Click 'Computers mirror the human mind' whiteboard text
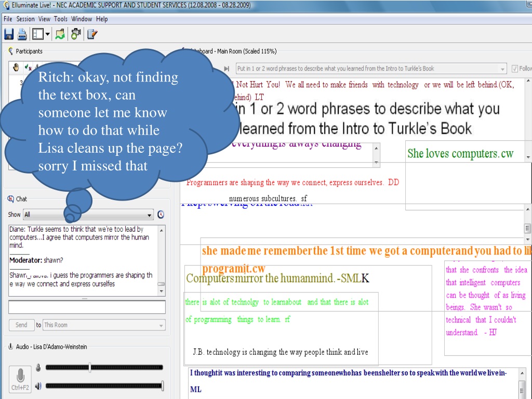Image resolution: width=532 pixels, height=399 pixels. coord(277,278)
